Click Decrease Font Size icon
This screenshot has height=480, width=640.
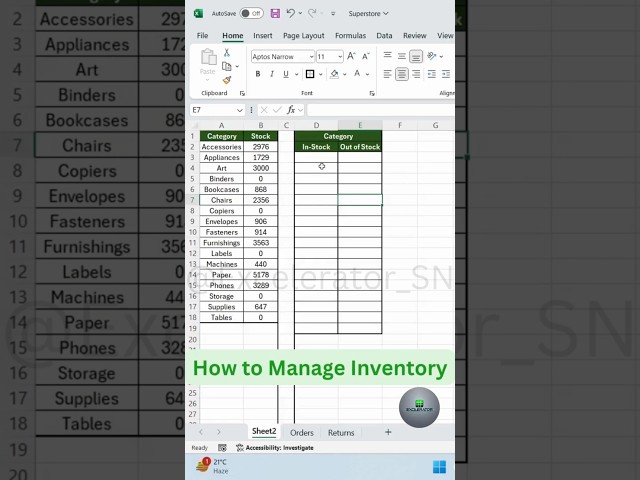366,56
